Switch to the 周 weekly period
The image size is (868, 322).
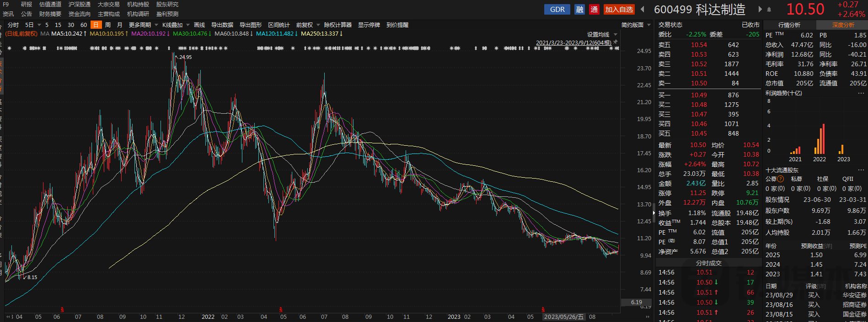pos(108,25)
